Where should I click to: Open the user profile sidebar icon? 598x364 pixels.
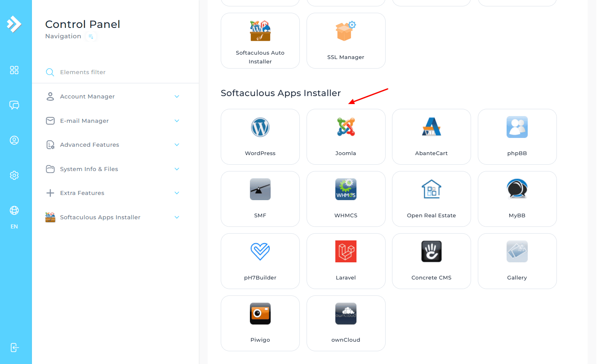(14, 140)
